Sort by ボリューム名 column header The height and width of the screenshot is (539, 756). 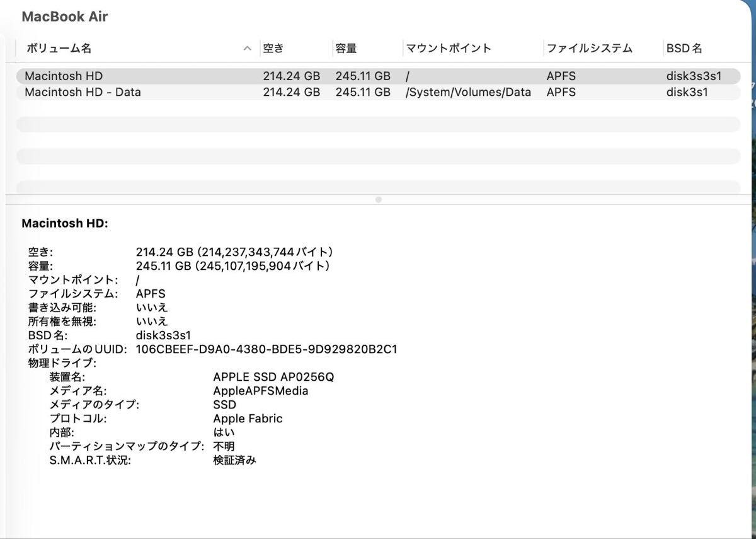(59, 49)
